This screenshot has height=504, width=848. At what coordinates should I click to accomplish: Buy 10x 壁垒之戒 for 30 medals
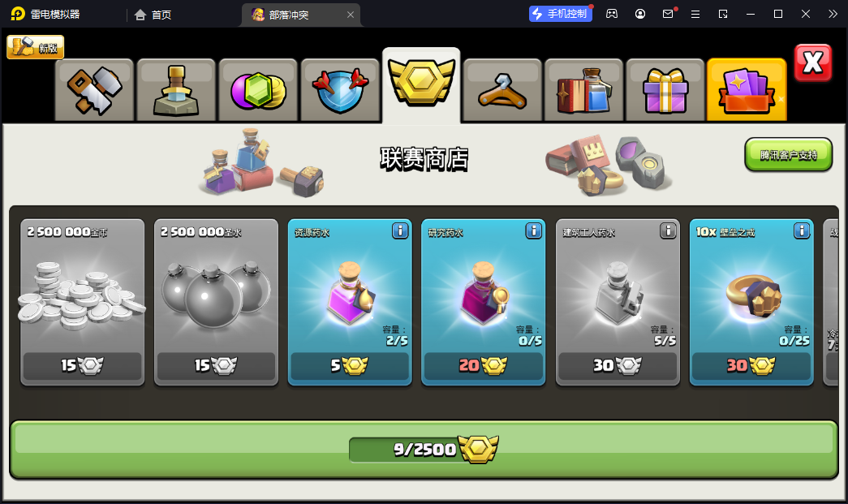(751, 366)
